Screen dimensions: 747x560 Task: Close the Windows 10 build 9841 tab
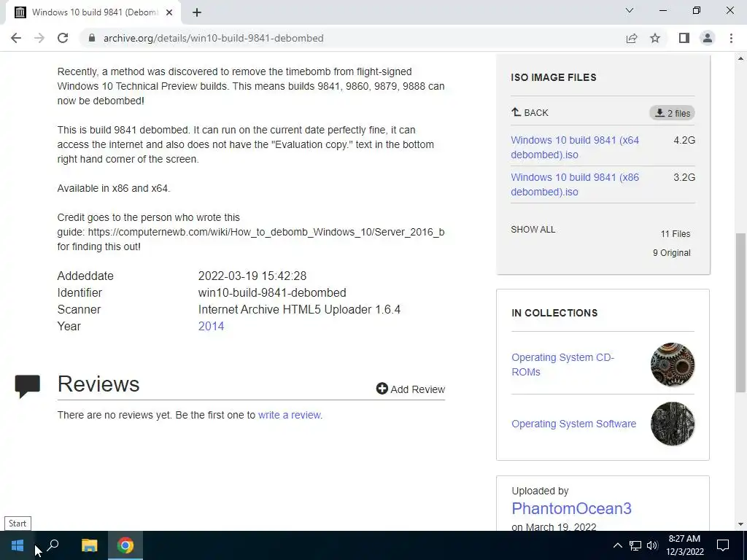tap(169, 12)
